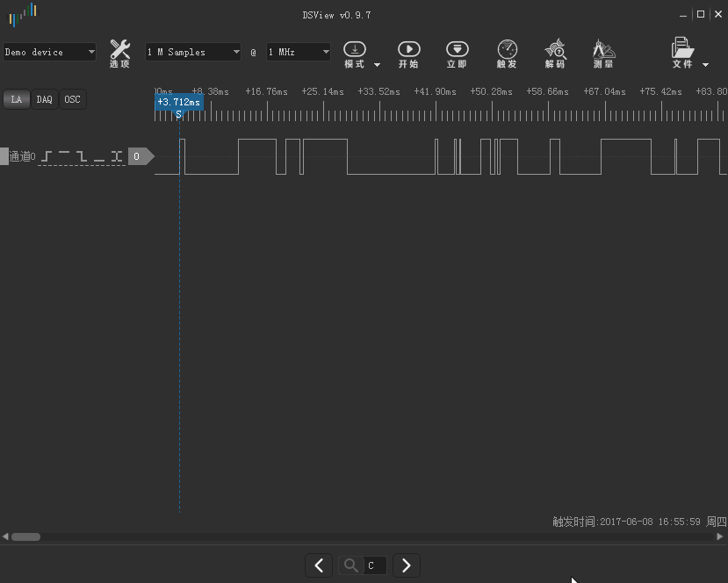
Task: Switch to the OSC tab
Action: (x=73, y=99)
